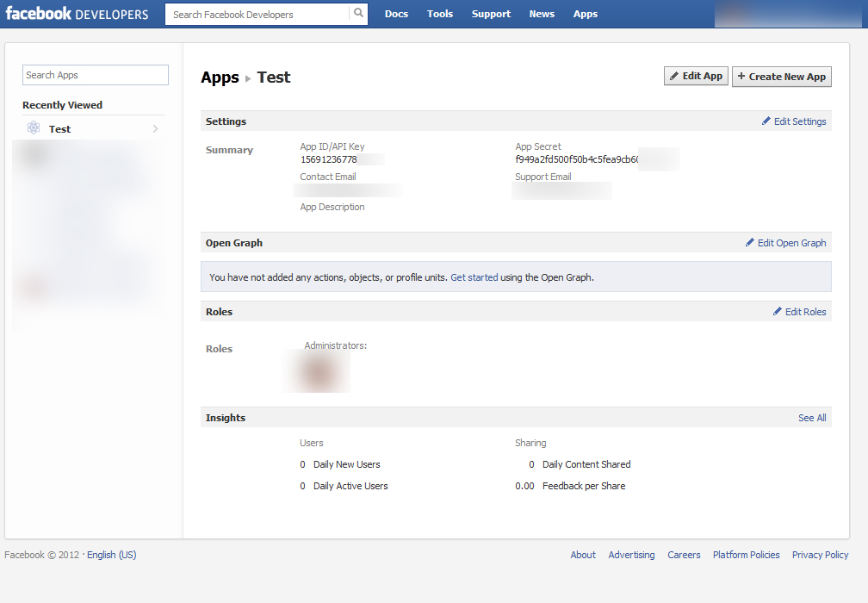The image size is (868, 603).
Task: Open See All insights link
Action: tap(812, 418)
